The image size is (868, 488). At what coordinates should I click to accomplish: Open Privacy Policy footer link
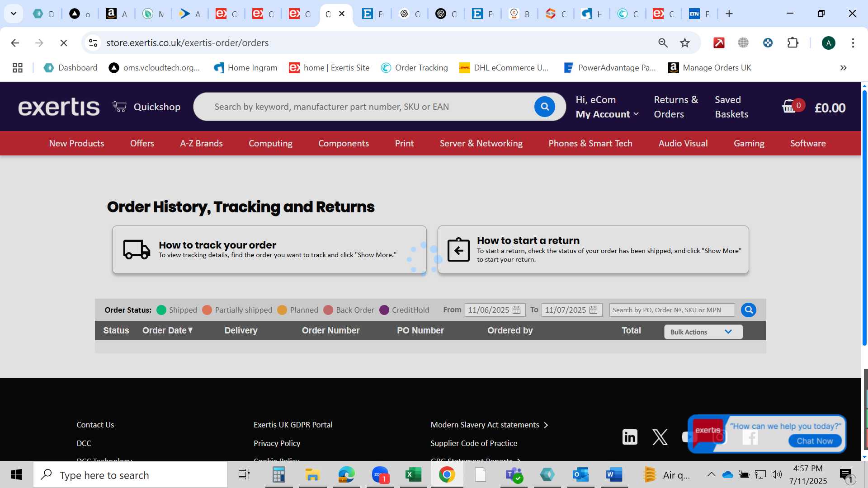coord(277,443)
